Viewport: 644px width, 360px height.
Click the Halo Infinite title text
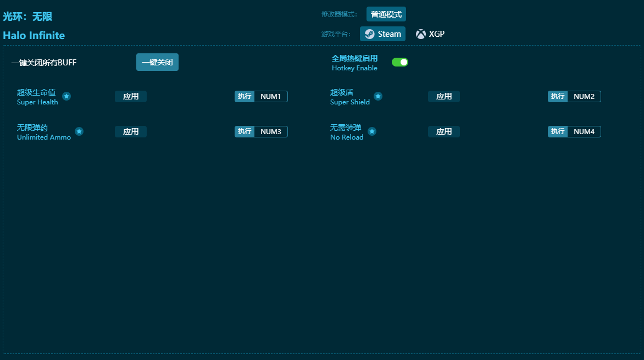(x=34, y=36)
